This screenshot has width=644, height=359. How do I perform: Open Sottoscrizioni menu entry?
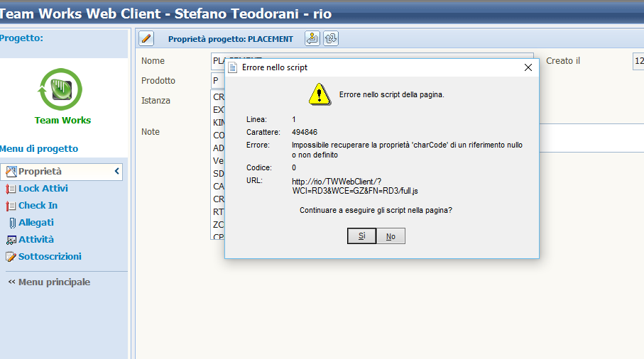point(50,256)
